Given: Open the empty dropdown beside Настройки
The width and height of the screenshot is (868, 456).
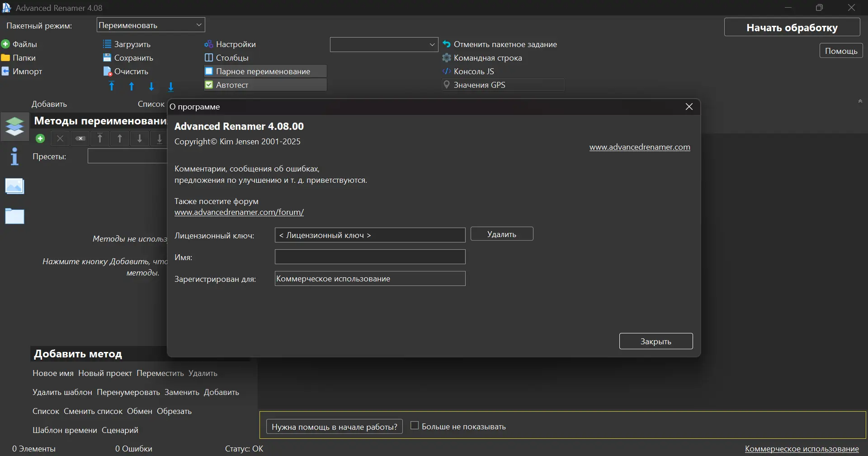Looking at the screenshot, I should click(x=384, y=44).
